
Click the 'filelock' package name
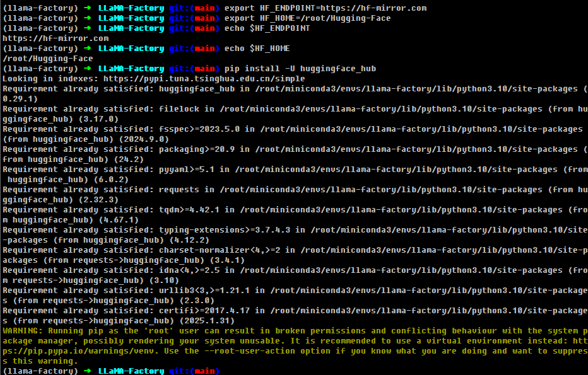179,109
